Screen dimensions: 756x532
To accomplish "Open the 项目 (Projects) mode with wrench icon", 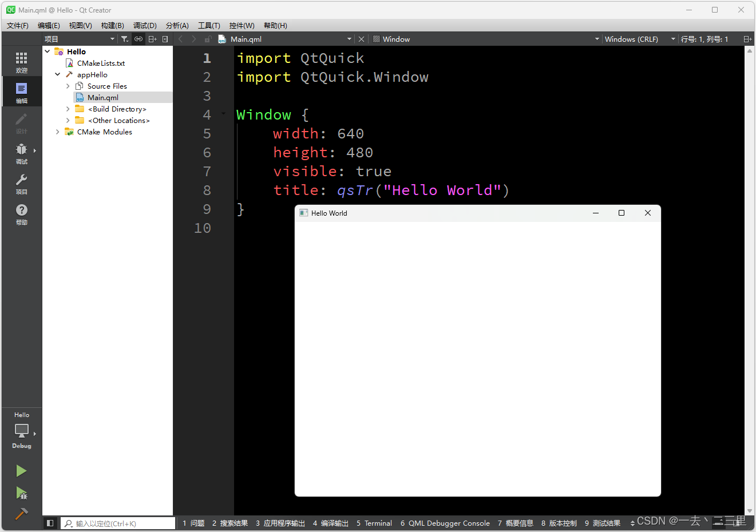I will (21, 184).
